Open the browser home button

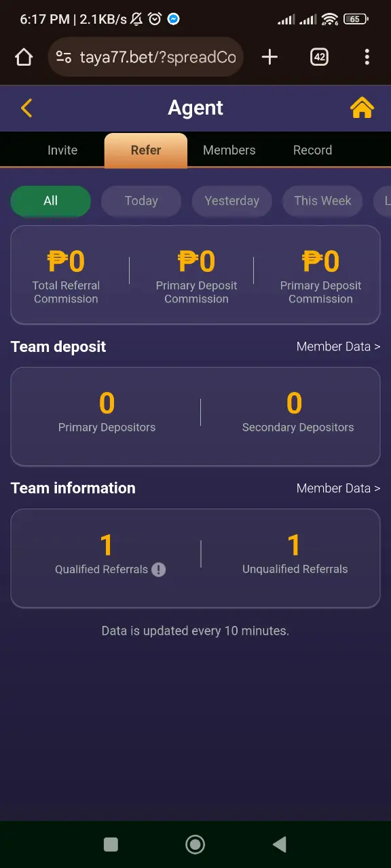[24, 57]
